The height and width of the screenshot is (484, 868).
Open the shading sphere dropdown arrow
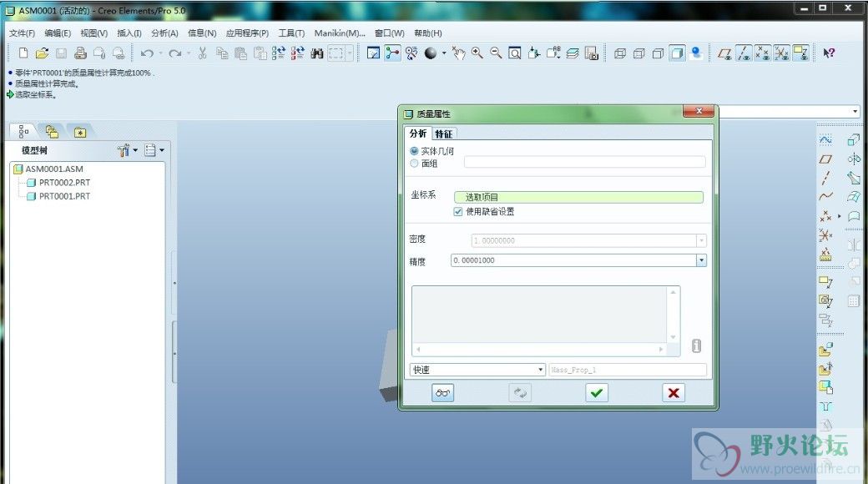point(444,53)
